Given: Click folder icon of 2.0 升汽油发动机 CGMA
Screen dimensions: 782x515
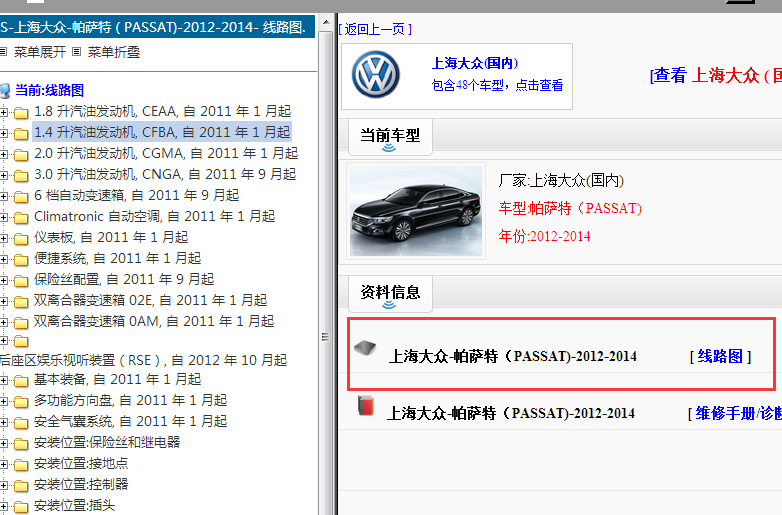Looking at the screenshot, I should pyautogui.click(x=21, y=155).
